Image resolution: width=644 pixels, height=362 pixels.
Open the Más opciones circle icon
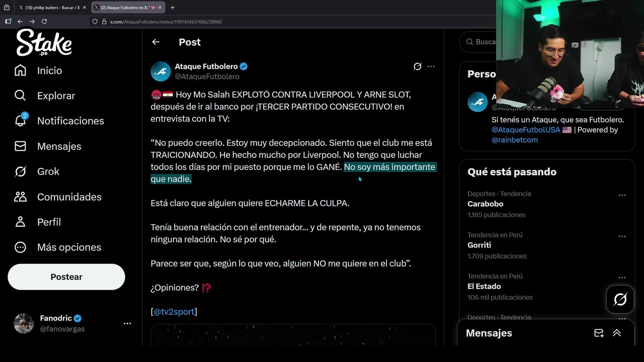coord(20,247)
